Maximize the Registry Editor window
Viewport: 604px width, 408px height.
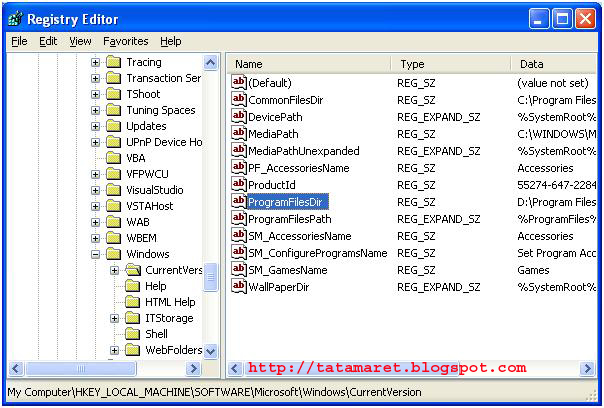pos(562,19)
